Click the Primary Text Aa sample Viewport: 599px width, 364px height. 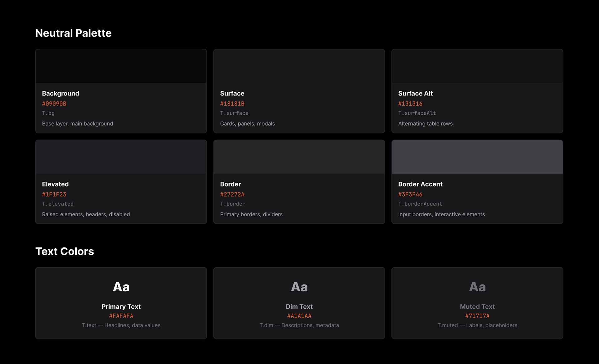tap(121, 287)
